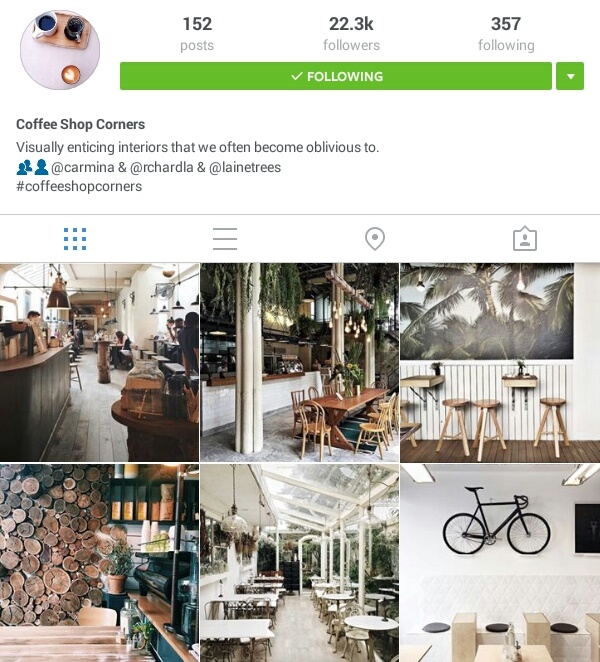
Task: Switch to list view icon
Action: (x=225, y=239)
